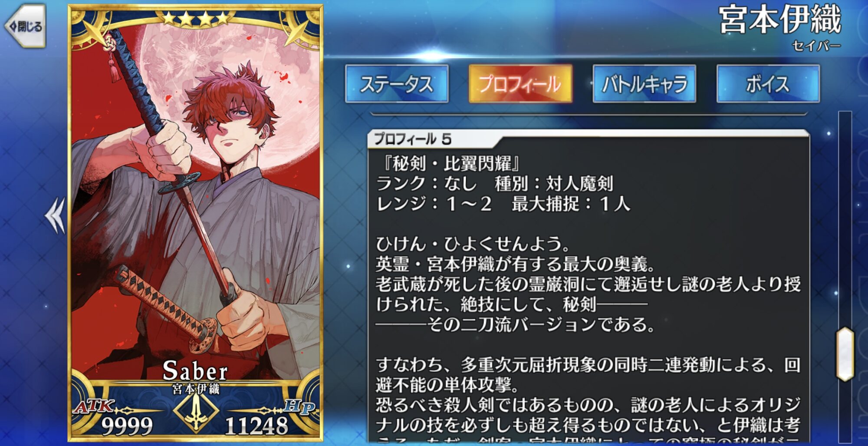The width and height of the screenshot is (868, 446).
Task: Tap the 宮本伊織 name title
Action: click(780, 20)
